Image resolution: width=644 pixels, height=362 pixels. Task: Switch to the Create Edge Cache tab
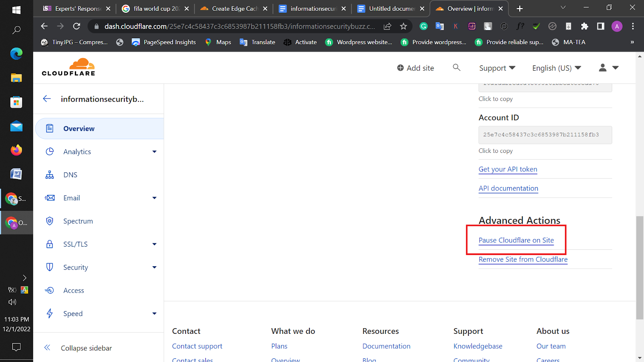(x=233, y=8)
